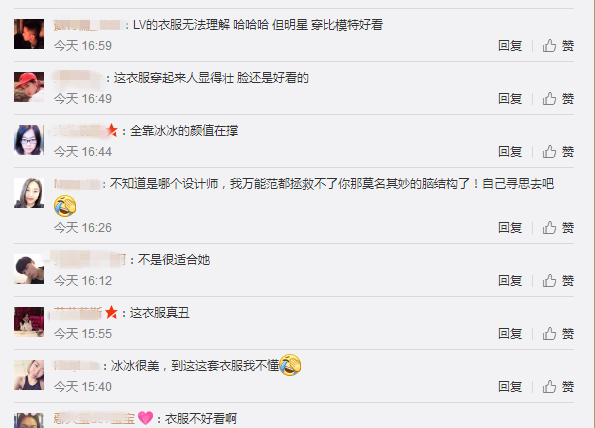The width and height of the screenshot is (595, 428).
Task: Reply to the 16:26 designer comment
Action: point(510,228)
